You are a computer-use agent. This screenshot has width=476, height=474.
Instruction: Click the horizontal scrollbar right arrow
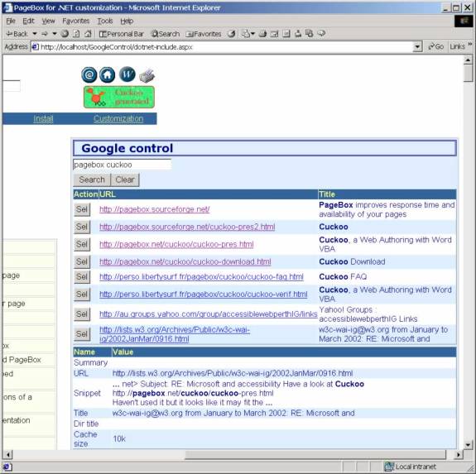pyautogui.click(x=458, y=455)
